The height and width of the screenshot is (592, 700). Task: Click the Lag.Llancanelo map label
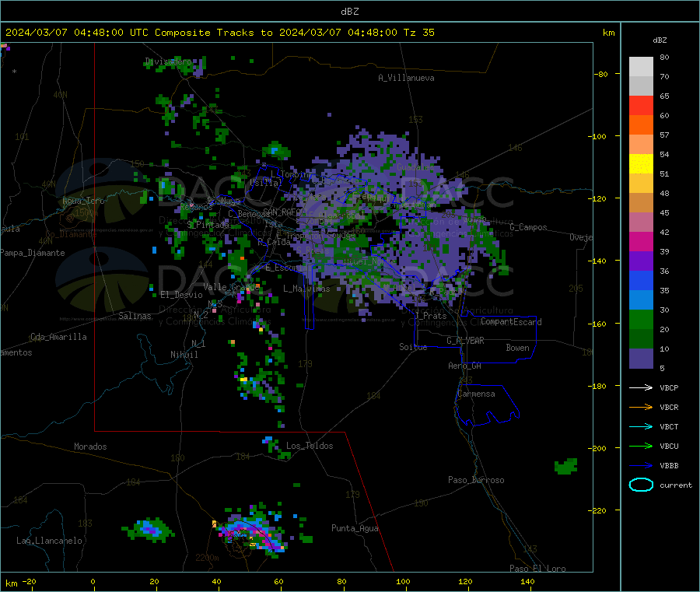[49, 541]
